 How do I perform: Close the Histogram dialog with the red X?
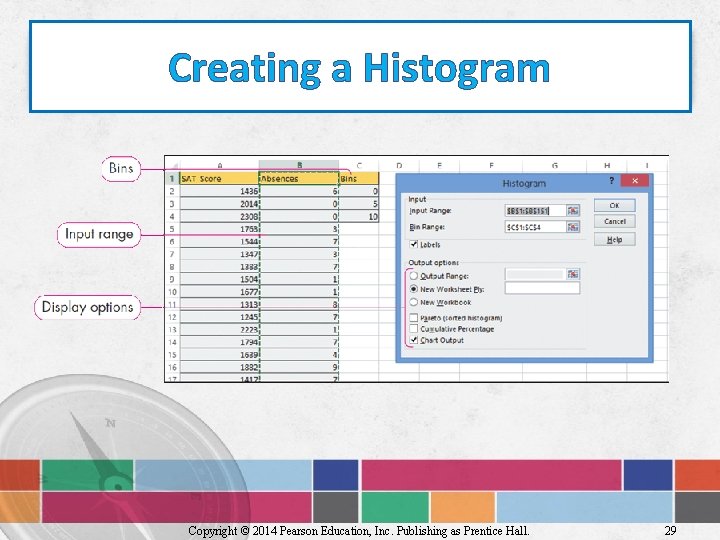[635, 180]
